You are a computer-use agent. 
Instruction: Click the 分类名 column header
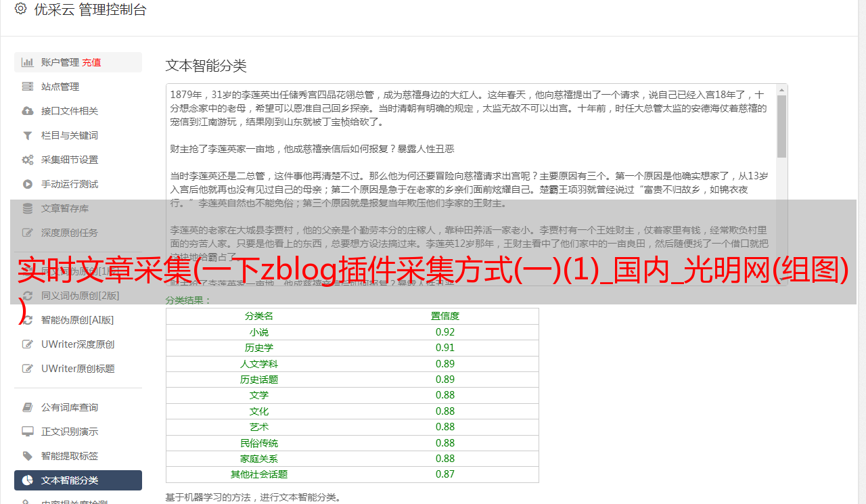[259, 316]
